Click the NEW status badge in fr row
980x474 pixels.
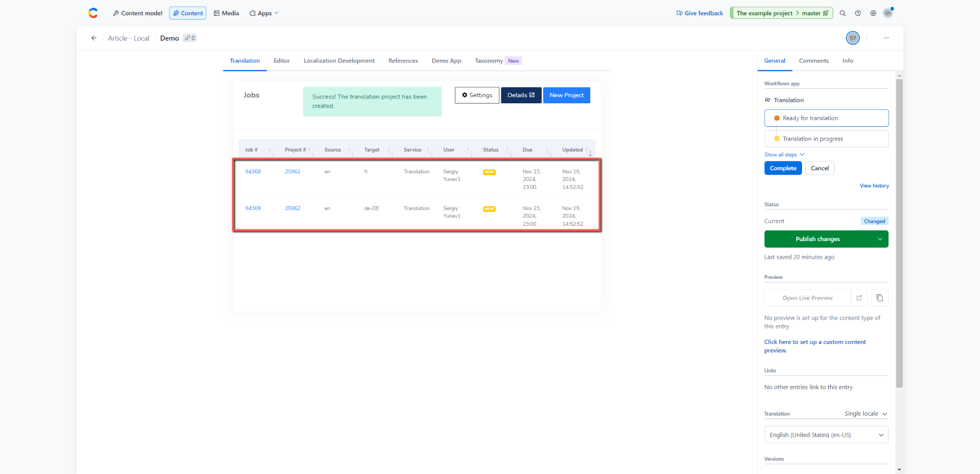[x=490, y=172]
